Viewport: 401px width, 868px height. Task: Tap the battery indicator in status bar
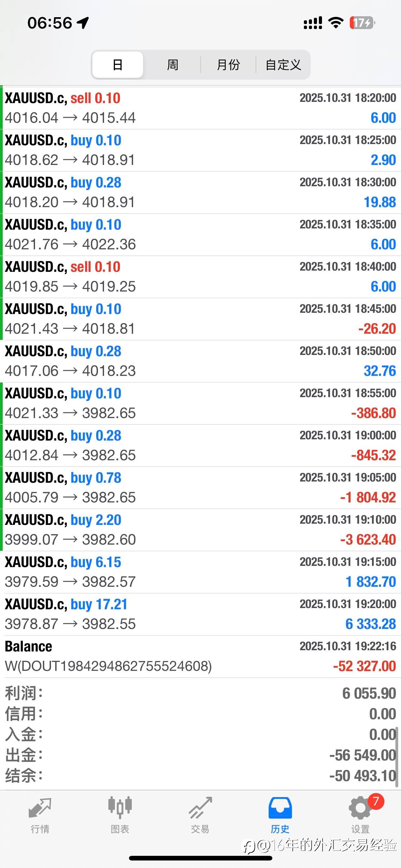pos(362,23)
